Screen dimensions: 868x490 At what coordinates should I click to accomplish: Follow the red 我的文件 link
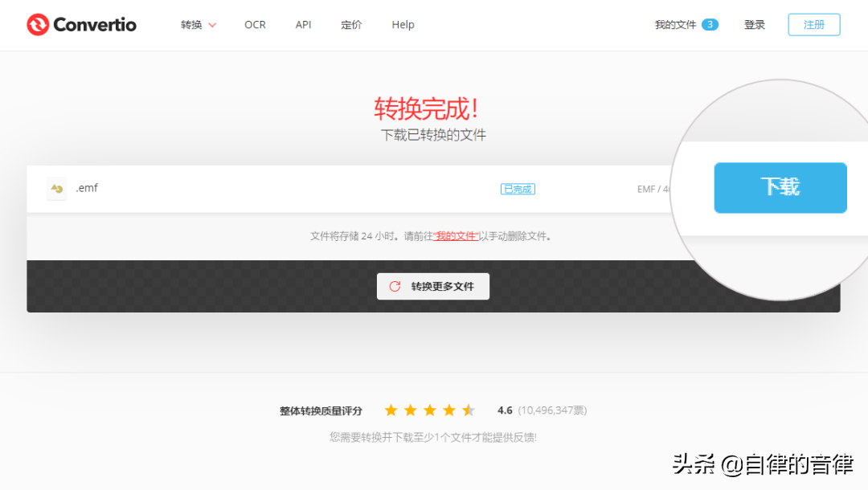[x=456, y=236]
